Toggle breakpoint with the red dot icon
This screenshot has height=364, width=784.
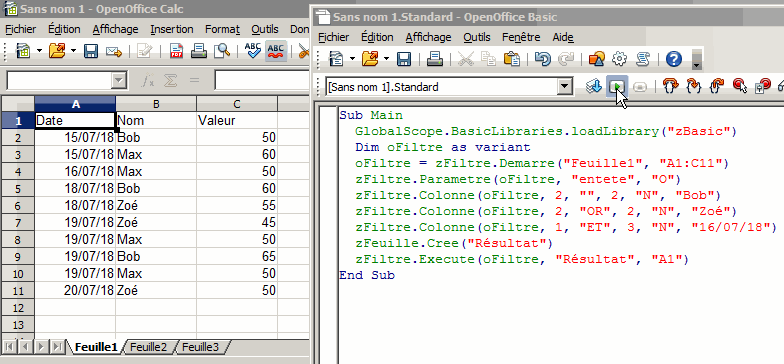(740, 86)
